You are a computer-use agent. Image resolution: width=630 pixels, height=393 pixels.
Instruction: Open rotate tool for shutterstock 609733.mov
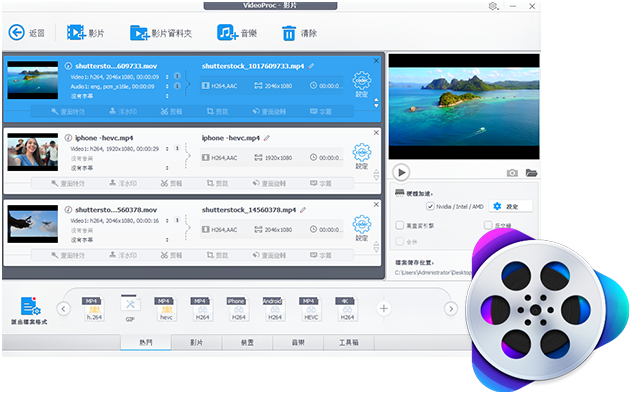(269, 111)
